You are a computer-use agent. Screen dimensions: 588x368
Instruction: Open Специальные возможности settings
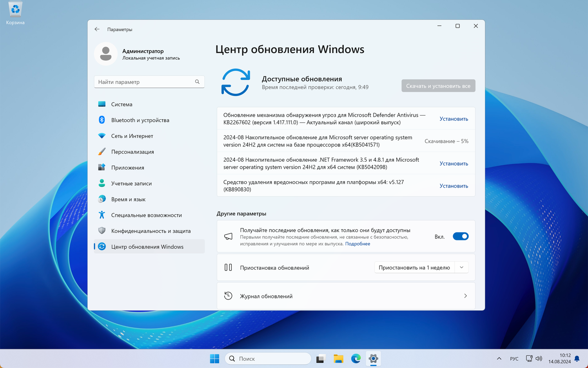tap(149, 215)
